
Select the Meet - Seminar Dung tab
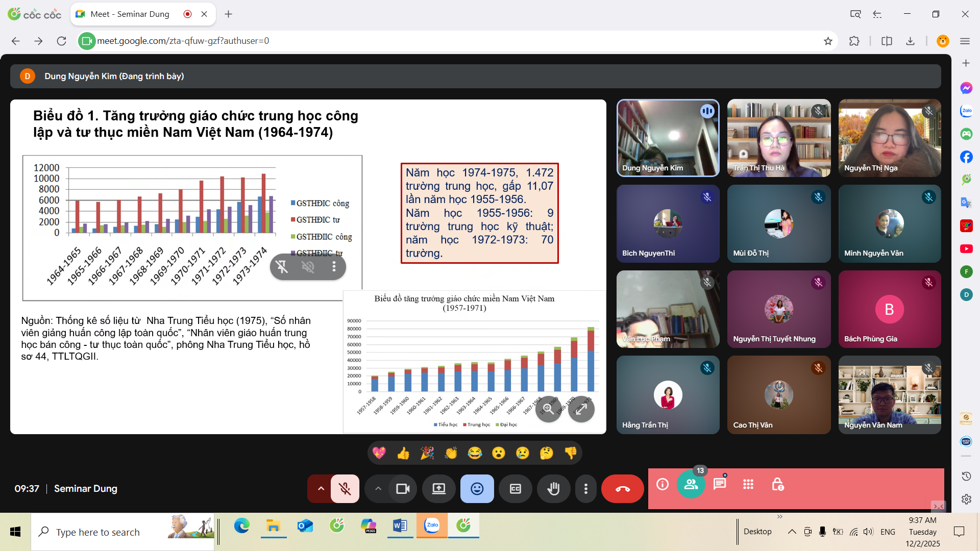[130, 14]
